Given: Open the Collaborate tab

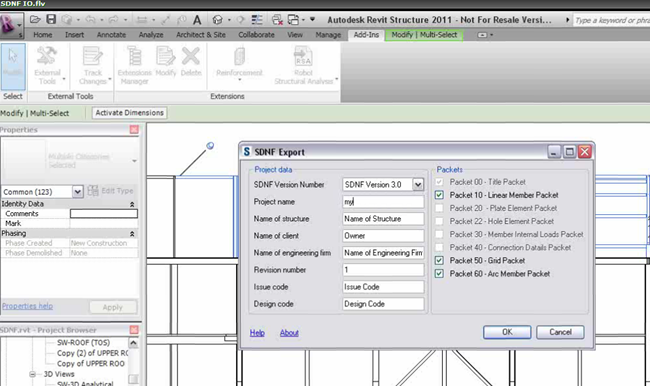Looking at the screenshot, I should [x=256, y=35].
